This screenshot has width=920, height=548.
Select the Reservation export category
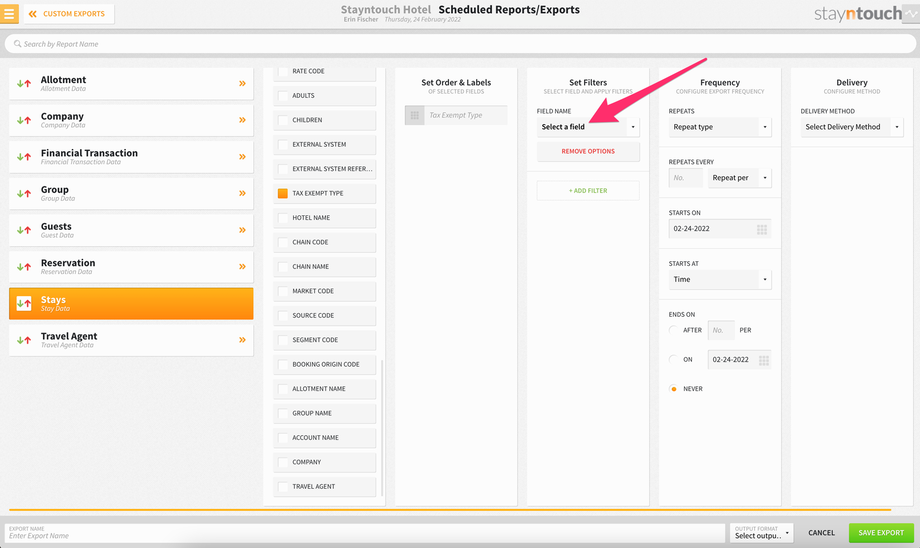click(x=131, y=267)
